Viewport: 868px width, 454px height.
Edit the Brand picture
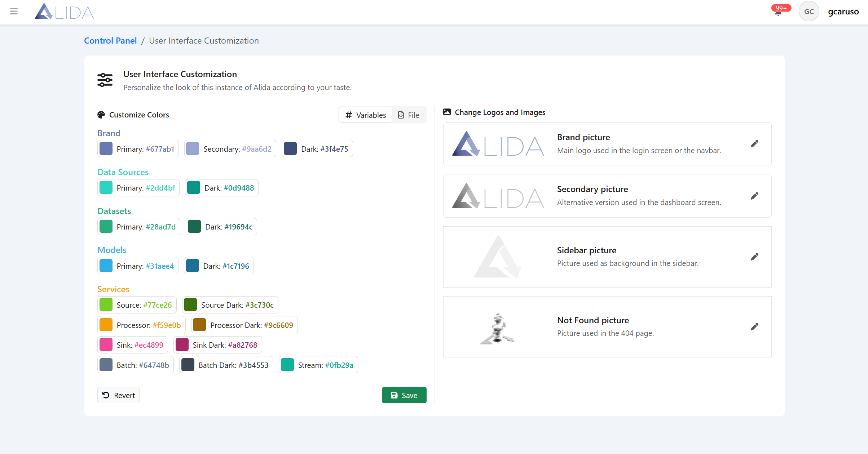pos(754,144)
